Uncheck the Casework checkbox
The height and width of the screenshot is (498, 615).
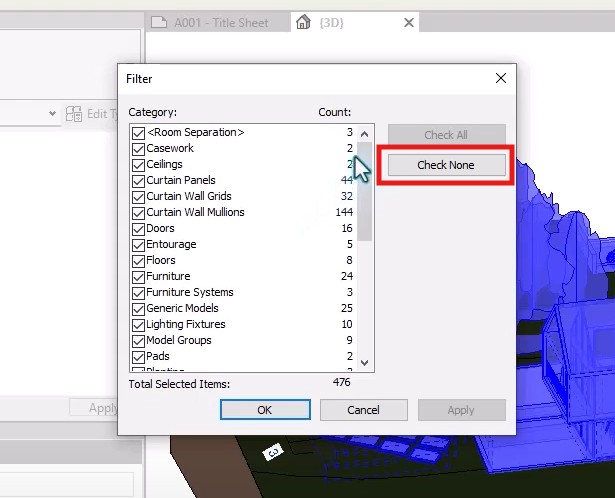tap(138, 148)
